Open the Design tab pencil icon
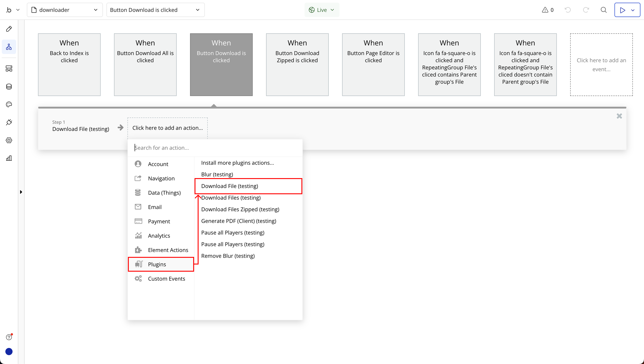The image size is (644, 364). [9, 29]
